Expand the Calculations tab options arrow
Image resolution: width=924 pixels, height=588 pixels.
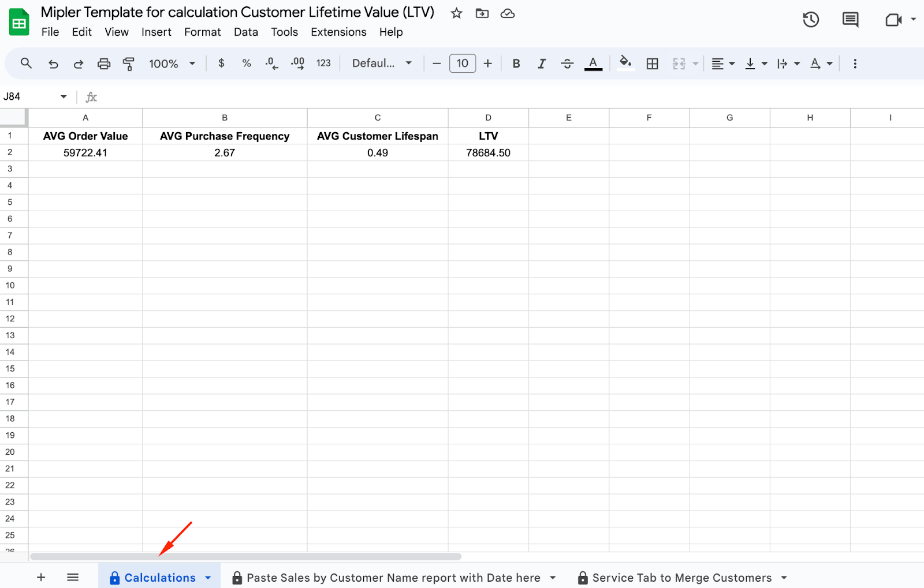(x=208, y=578)
